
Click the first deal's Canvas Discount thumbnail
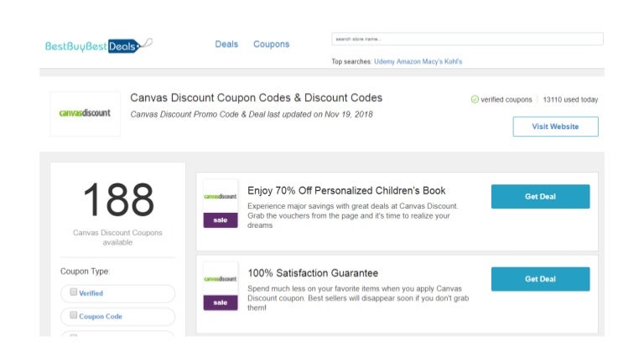coord(221,197)
